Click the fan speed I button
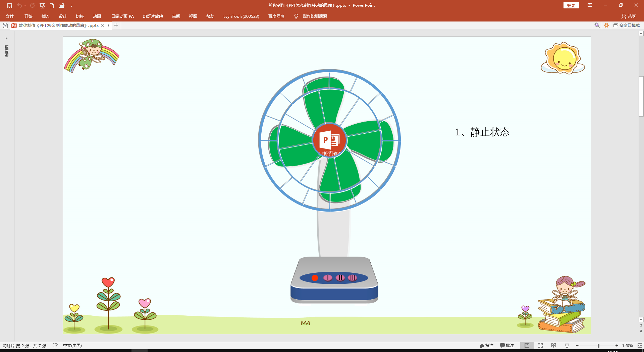The height and width of the screenshot is (352, 644). [328, 278]
